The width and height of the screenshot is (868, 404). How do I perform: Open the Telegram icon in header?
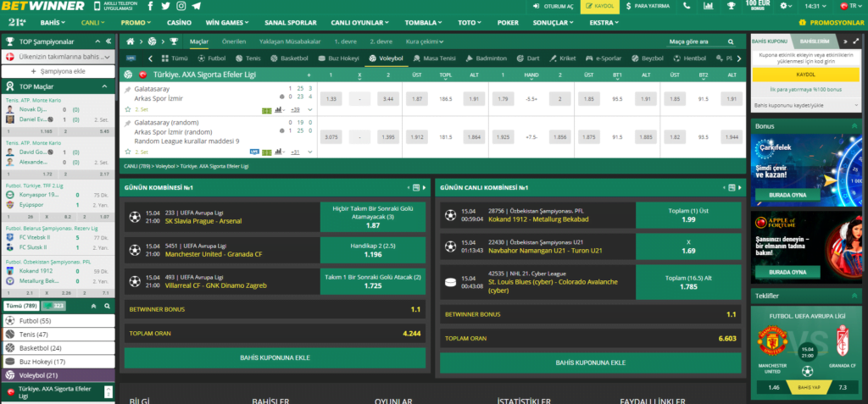pos(197,6)
